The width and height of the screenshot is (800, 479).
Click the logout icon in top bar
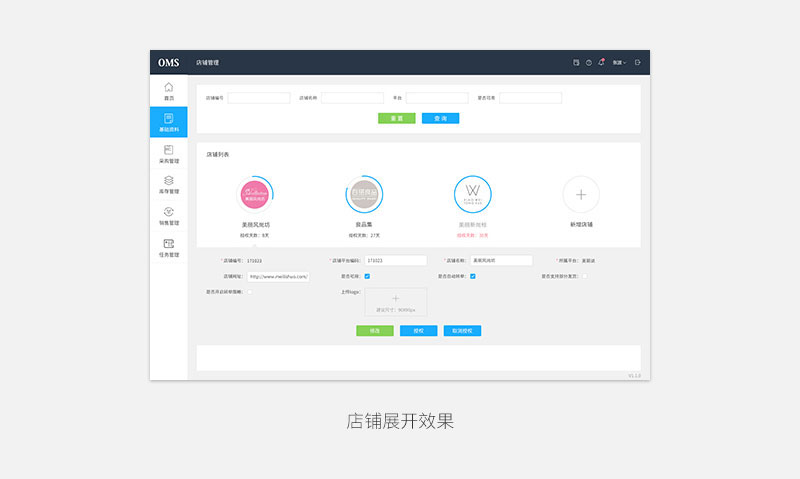pos(638,62)
